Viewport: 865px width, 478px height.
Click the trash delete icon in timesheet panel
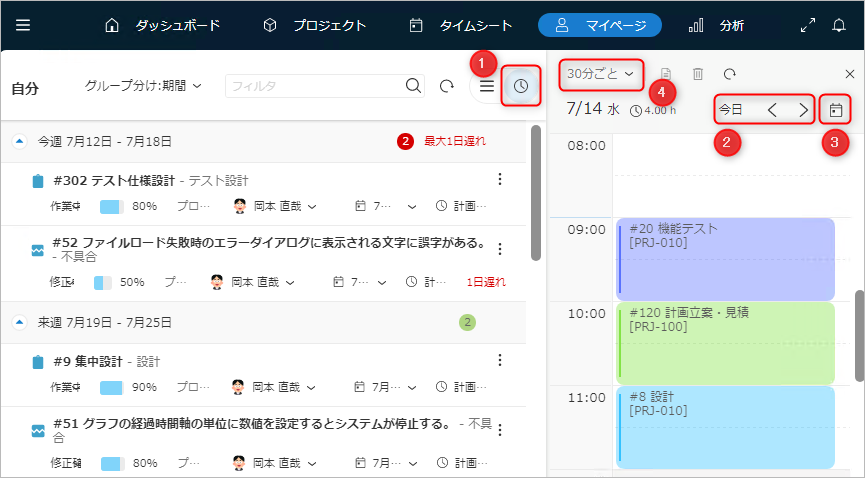pos(698,74)
